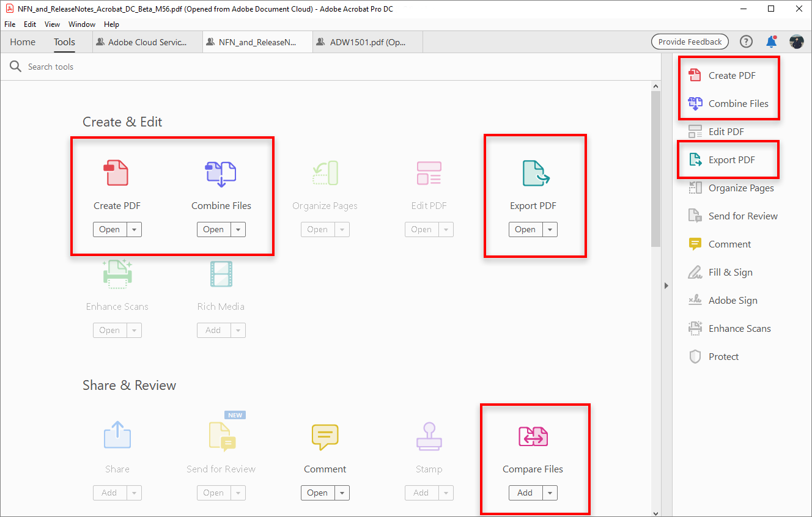Expand the Comment dropdown arrow
Screen dimensions: 812x517
click(x=342, y=493)
